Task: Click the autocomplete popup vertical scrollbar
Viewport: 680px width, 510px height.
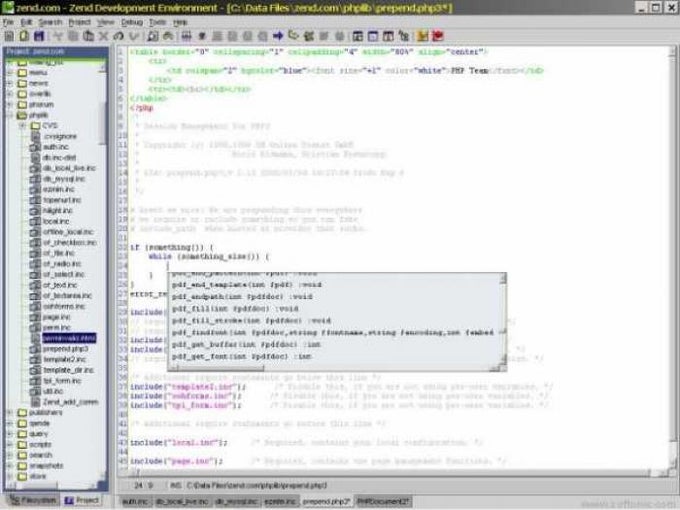Action: coord(503,319)
